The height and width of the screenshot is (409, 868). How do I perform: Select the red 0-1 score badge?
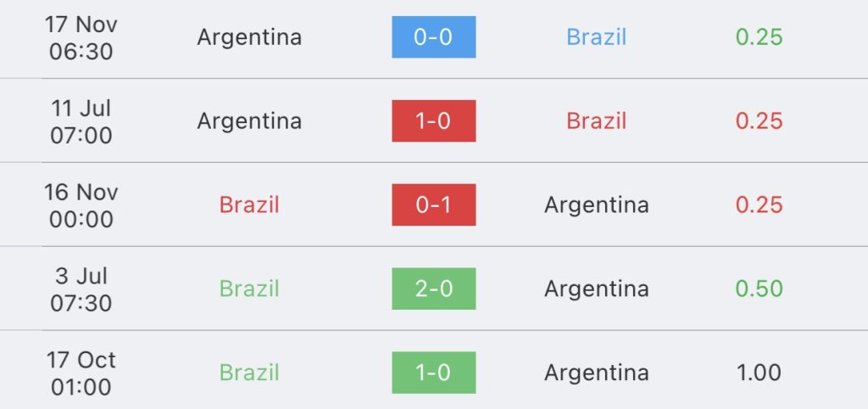pos(433,204)
